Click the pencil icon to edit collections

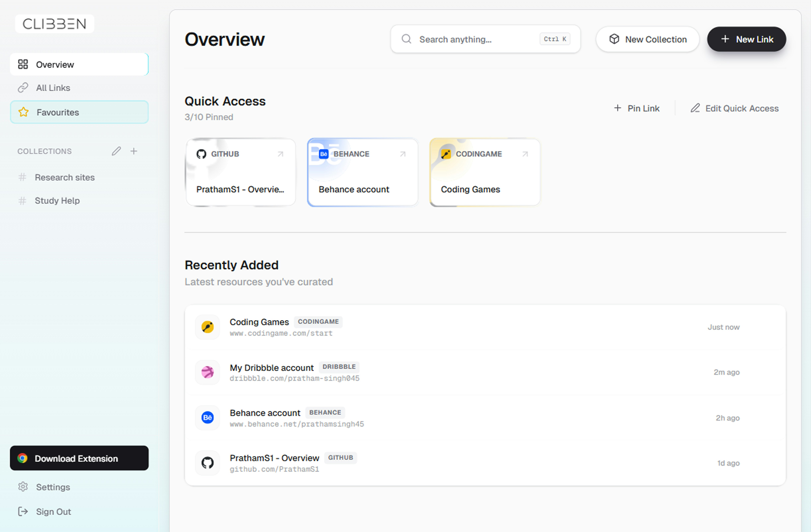click(116, 151)
